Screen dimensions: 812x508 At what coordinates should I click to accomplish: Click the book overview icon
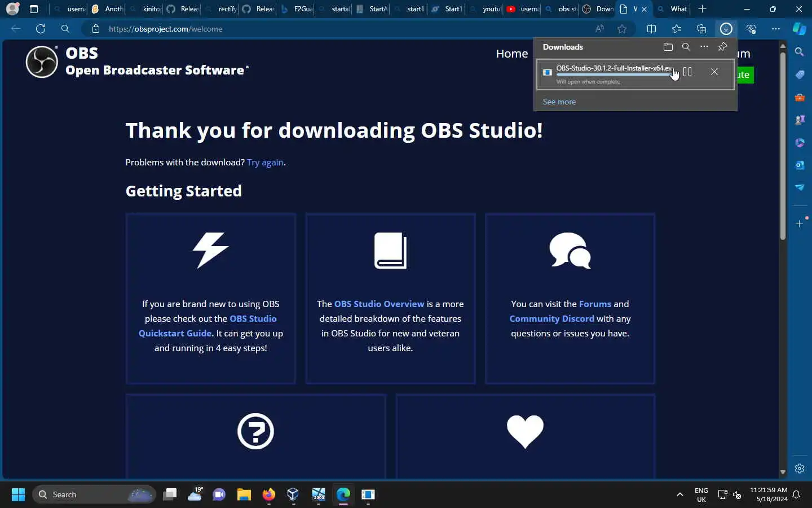[390, 250]
